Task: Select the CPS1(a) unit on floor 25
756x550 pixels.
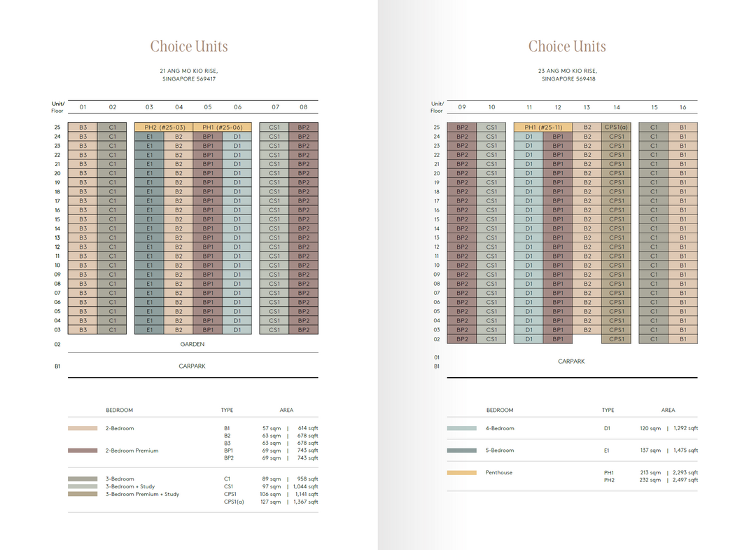Action: (616, 128)
